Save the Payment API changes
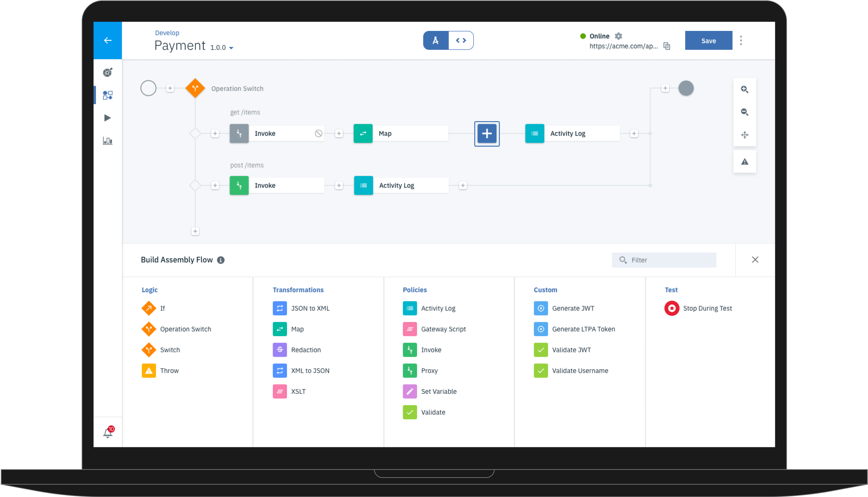Viewport: 868px width, 497px height. pos(709,40)
